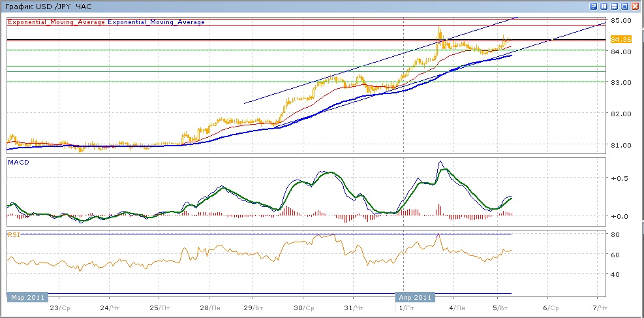This screenshot has height=318, width=644.
Task: Click the vertical split window icon
Action: [604, 6]
